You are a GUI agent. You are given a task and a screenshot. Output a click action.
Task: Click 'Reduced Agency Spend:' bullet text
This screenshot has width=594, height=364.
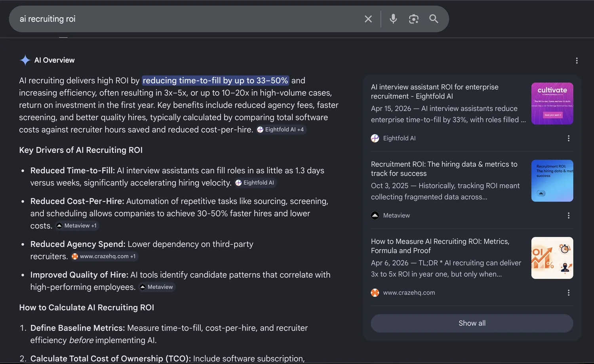pos(78,244)
